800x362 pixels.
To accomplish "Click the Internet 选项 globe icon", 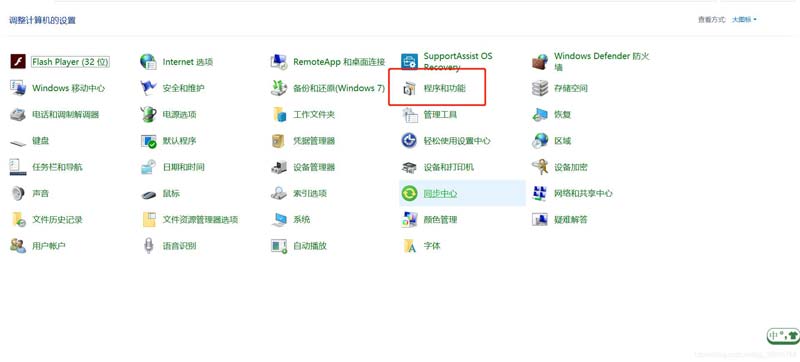I will [148, 62].
